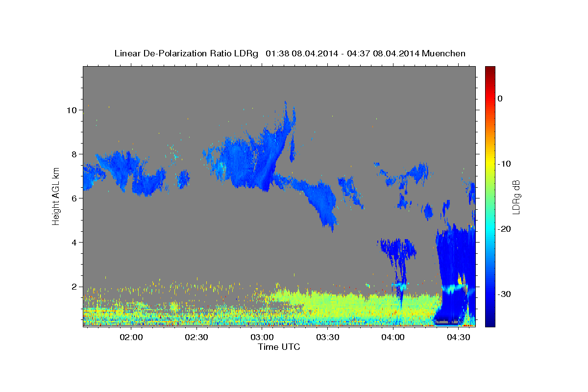Click the height tick label 10
Viewport: 588px width, 392px height.
point(72,110)
